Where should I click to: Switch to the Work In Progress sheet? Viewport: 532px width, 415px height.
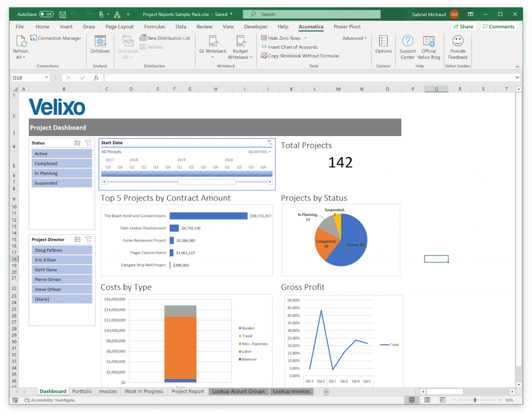pos(143,391)
